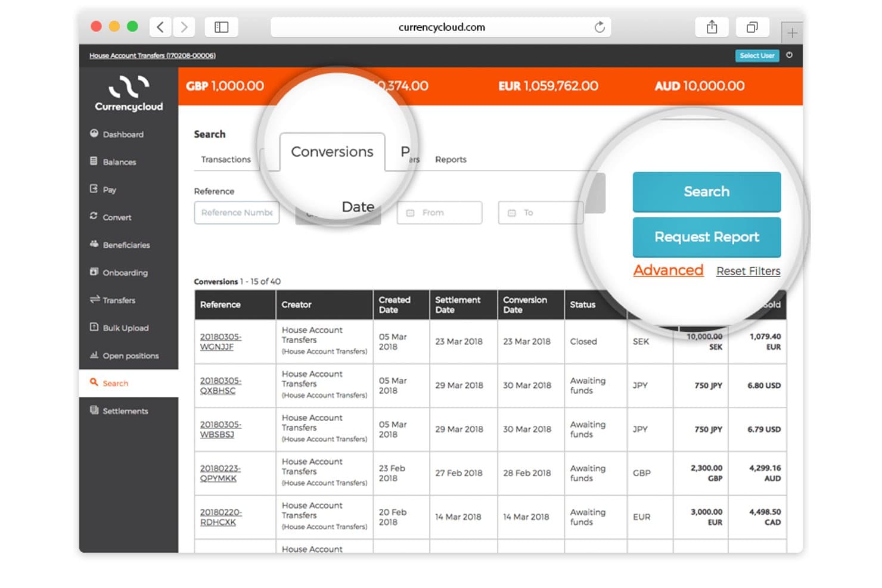
Task: Click Reset Filters link
Action: tap(748, 271)
